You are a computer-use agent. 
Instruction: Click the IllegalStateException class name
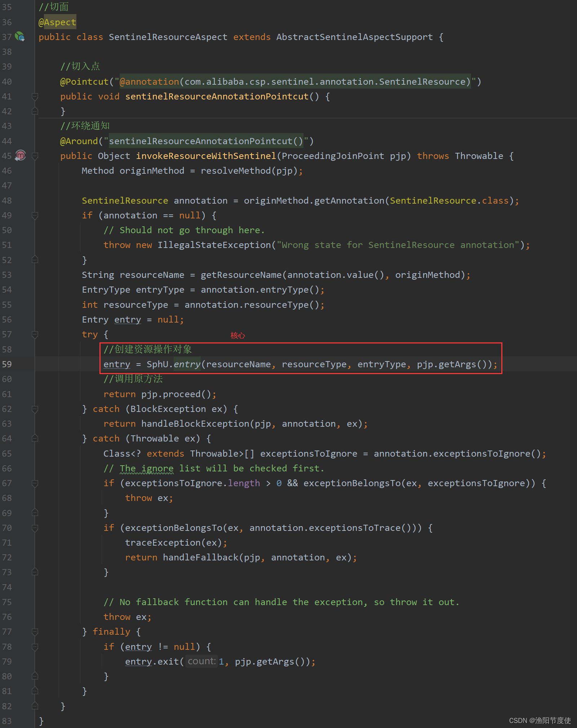(214, 245)
